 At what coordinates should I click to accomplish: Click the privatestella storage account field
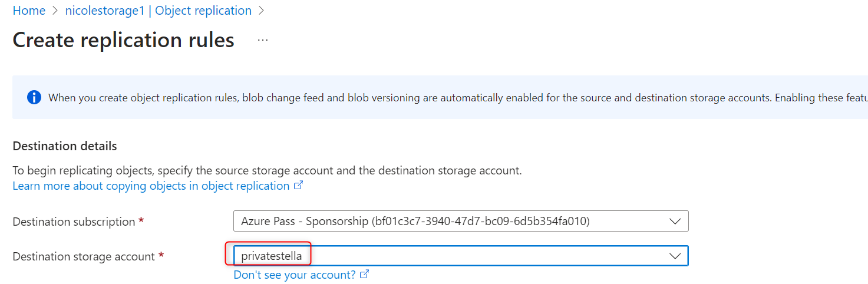point(448,256)
